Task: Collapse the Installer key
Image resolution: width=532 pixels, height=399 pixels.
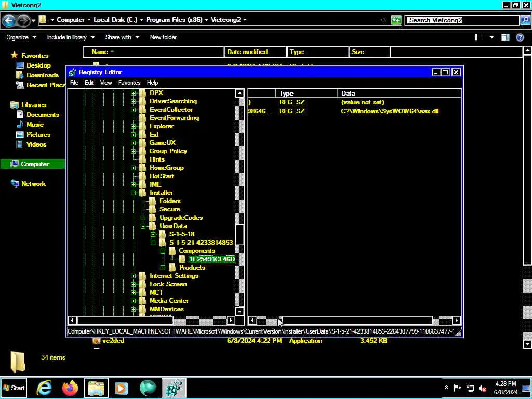Action: pyautogui.click(x=133, y=193)
